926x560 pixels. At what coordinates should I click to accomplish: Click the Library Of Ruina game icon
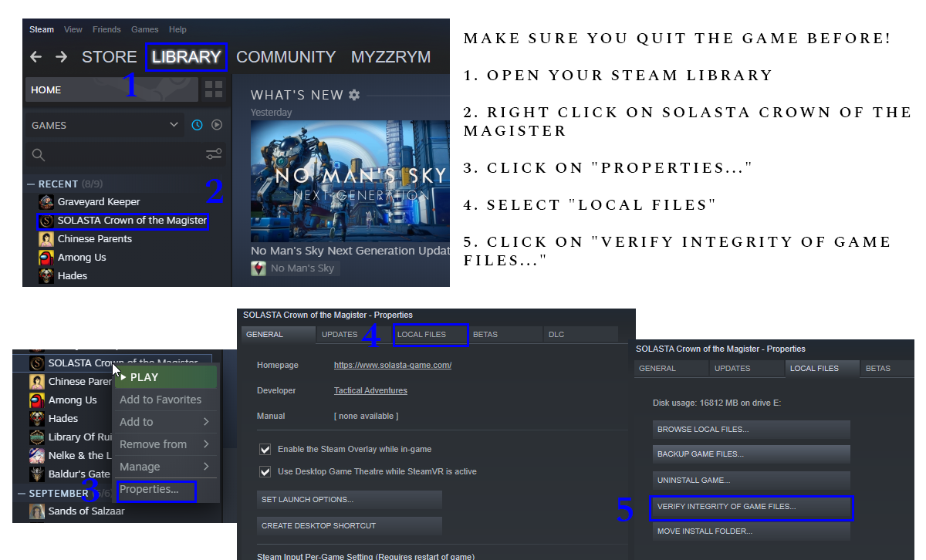point(37,437)
